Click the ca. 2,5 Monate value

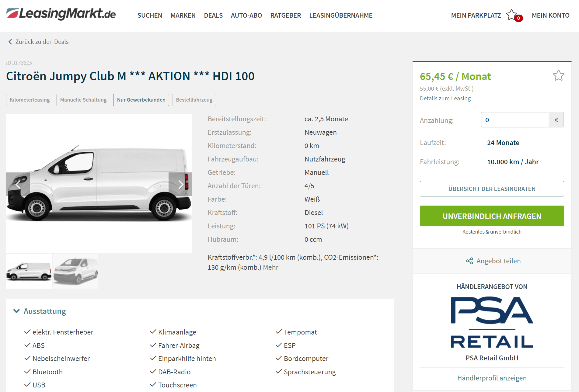(x=326, y=119)
